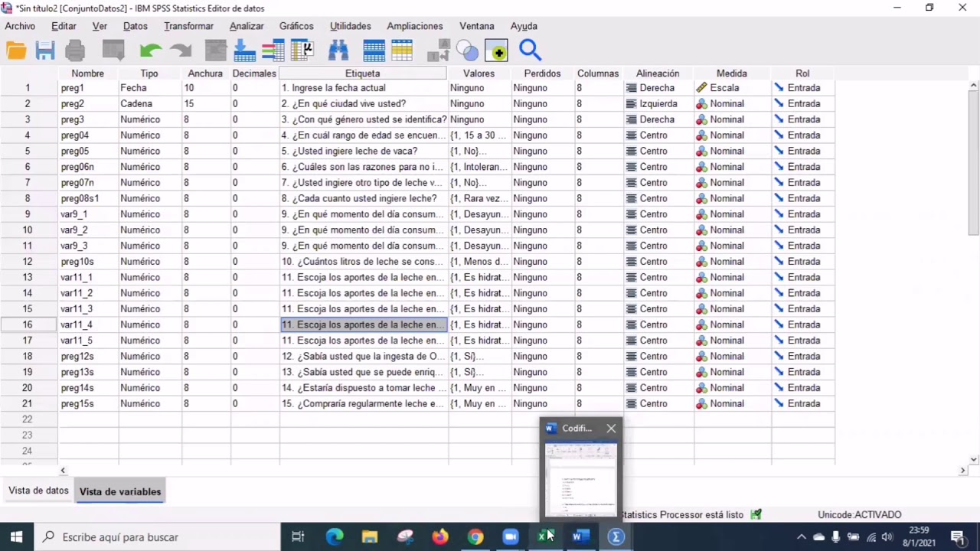The image size is (980, 551).
Task: Open the Utilidades menu
Action: 351,26
